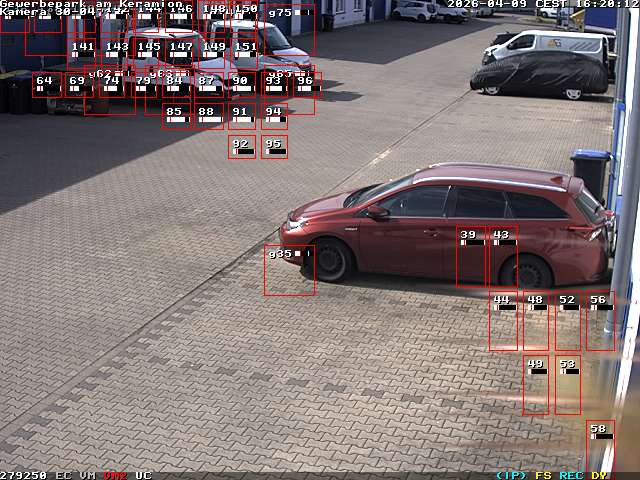
Task: Select motion detection window 58
Action: coord(600,445)
